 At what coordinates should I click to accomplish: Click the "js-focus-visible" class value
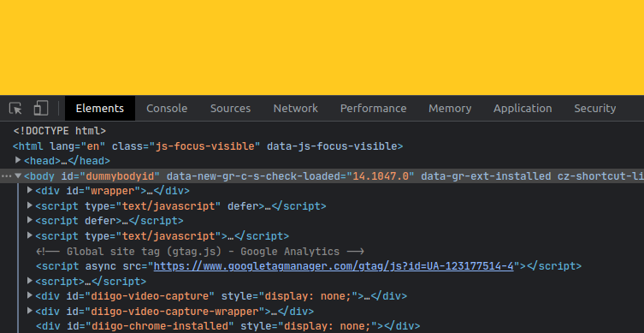coord(205,146)
